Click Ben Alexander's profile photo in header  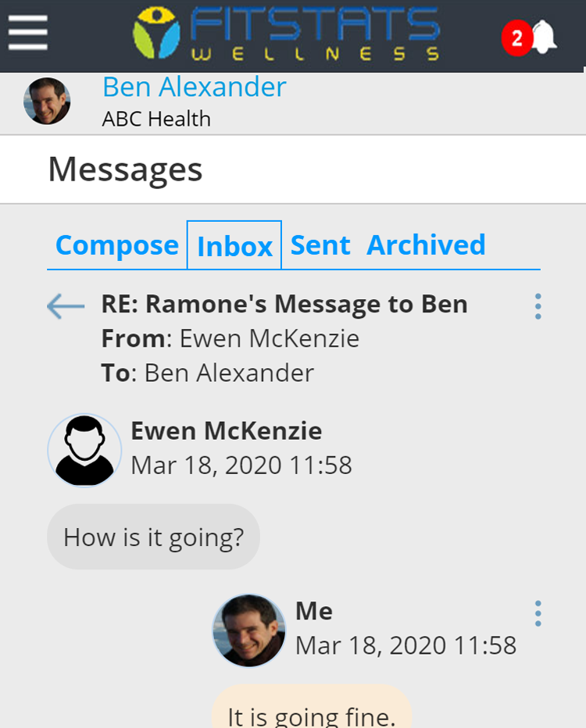(47, 102)
